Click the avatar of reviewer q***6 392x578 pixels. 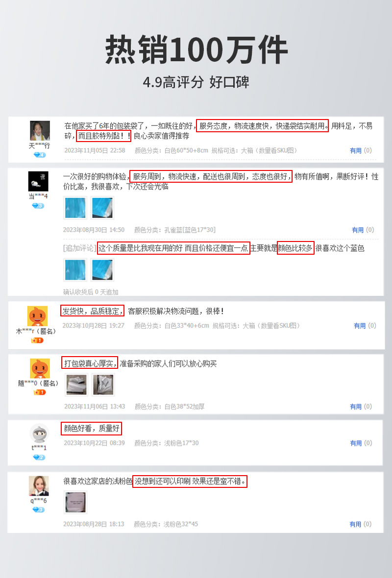pos(39,486)
